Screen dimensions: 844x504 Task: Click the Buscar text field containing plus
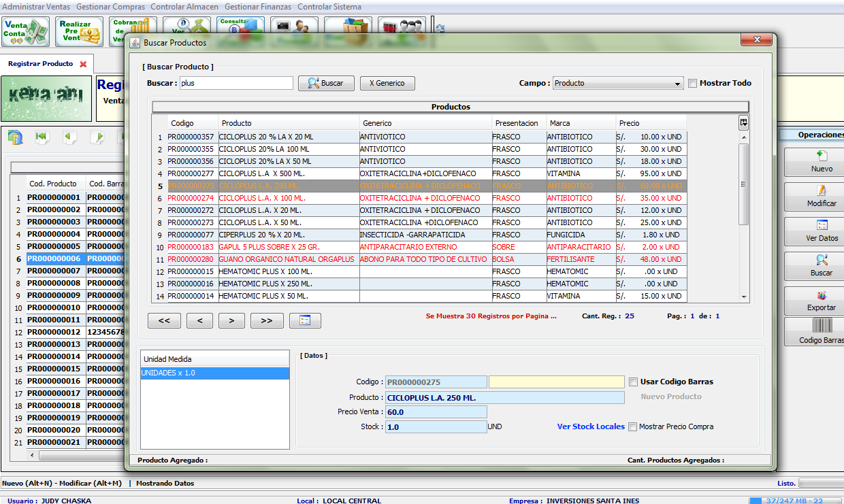tap(236, 83)
